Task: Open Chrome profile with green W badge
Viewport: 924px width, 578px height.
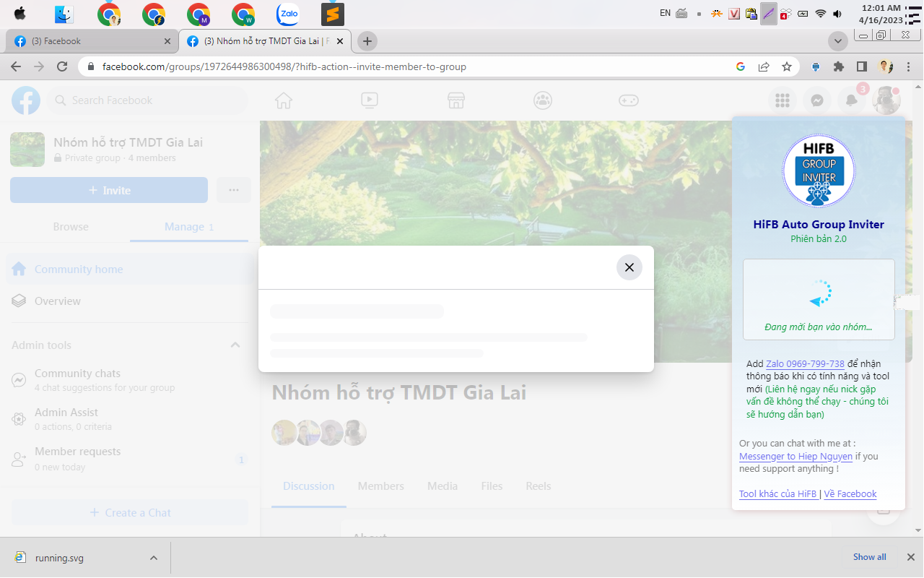Action: pyautogui.click(x=243, y=14)
